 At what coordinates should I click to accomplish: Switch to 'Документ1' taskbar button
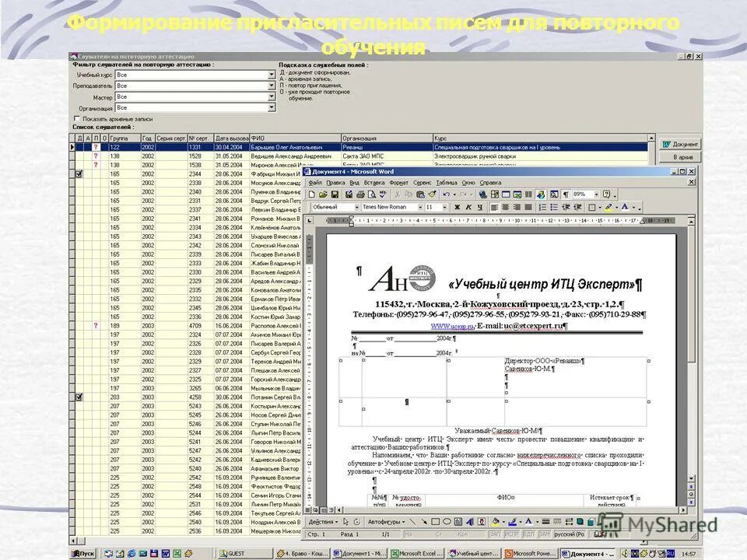(360, 553)
